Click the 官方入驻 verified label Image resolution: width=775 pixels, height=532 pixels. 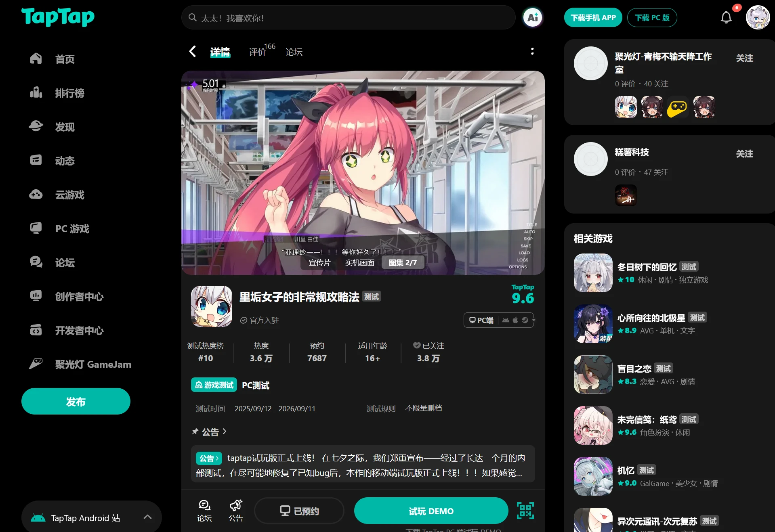(260, 320)
